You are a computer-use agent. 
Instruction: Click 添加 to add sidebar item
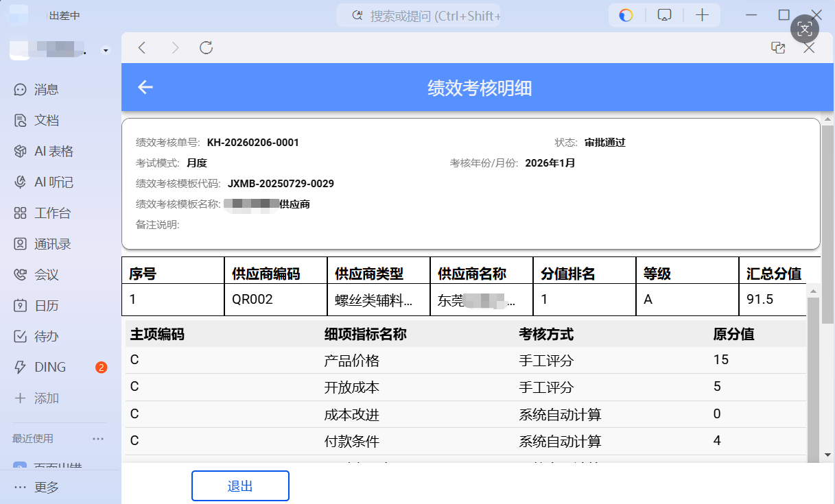pos(37,398)
